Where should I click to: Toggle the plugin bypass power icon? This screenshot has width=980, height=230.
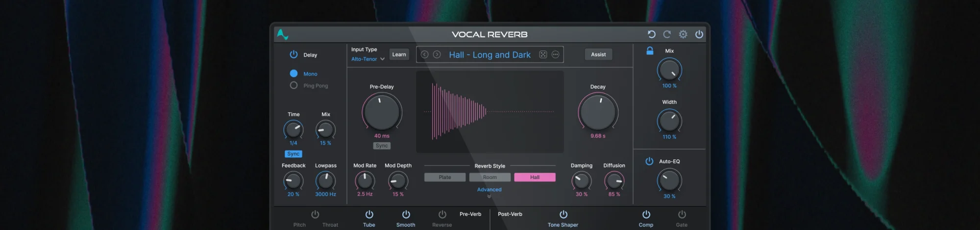699,34
